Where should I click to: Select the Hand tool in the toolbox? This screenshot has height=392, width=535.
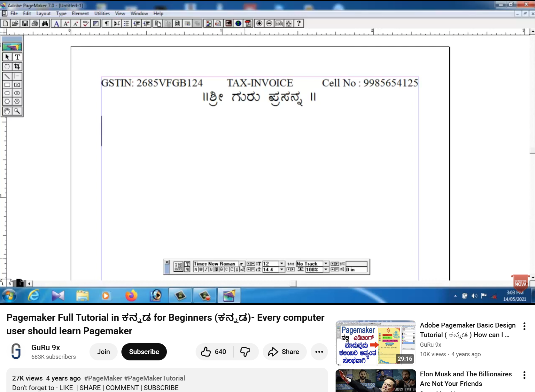[x=7, y=111]
